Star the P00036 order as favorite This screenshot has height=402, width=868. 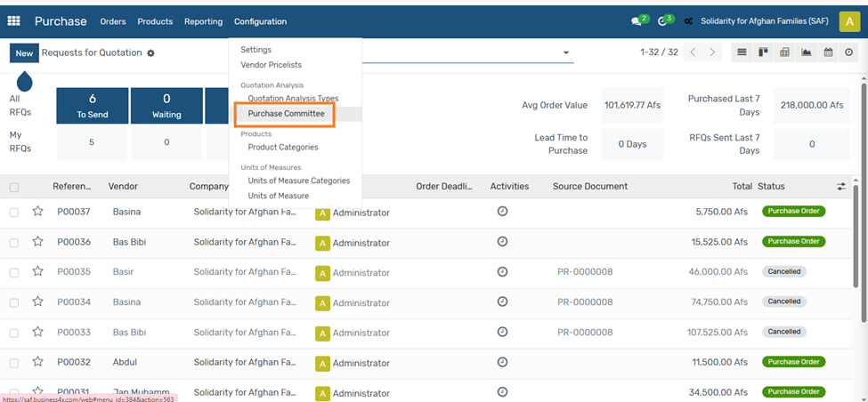click(37, 242)
